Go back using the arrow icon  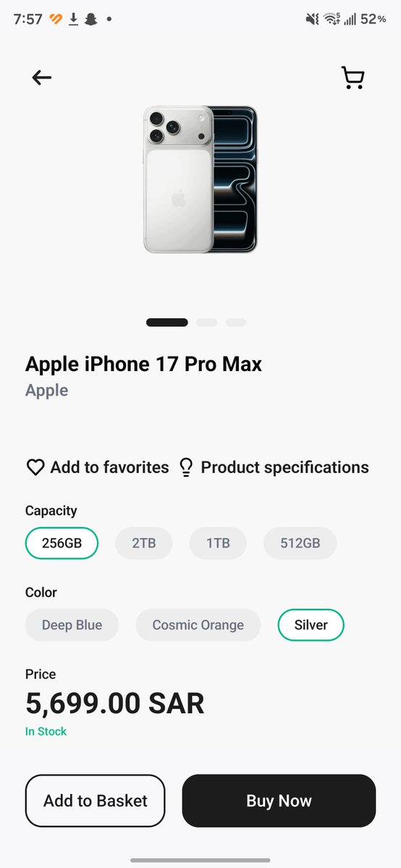click(x=42, y=77)
